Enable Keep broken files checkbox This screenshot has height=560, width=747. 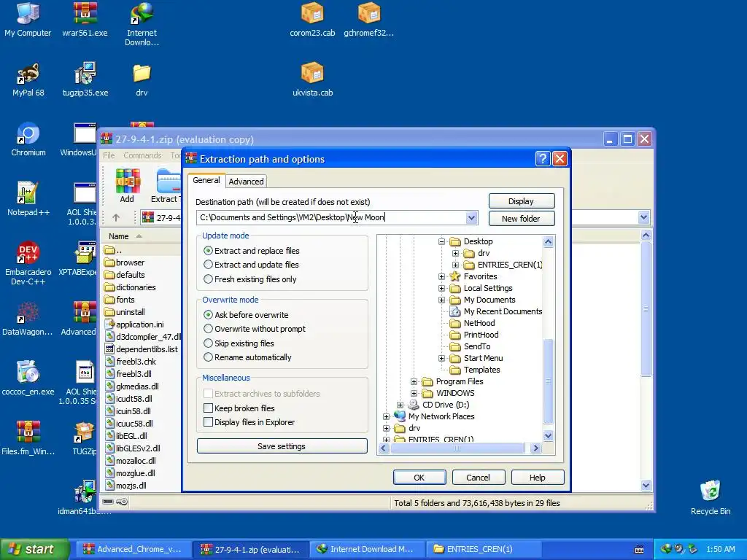(239, 408)
